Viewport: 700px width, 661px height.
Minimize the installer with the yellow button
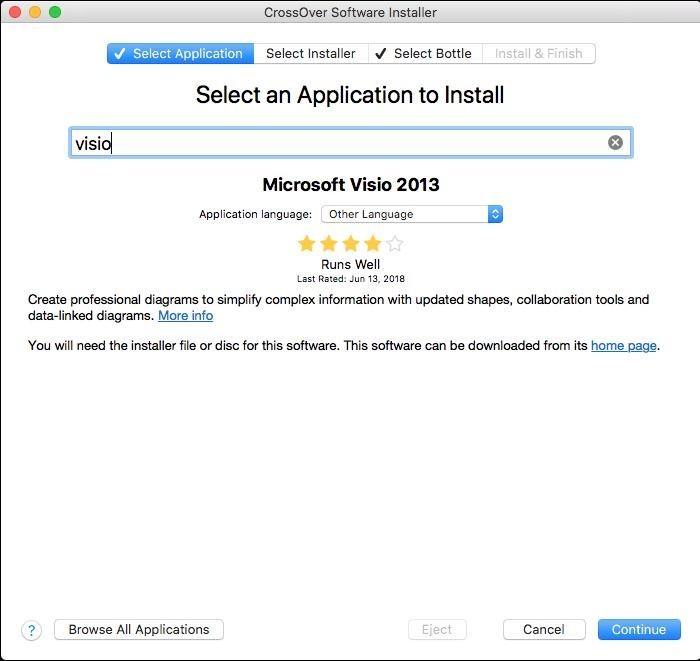[35, 12]
